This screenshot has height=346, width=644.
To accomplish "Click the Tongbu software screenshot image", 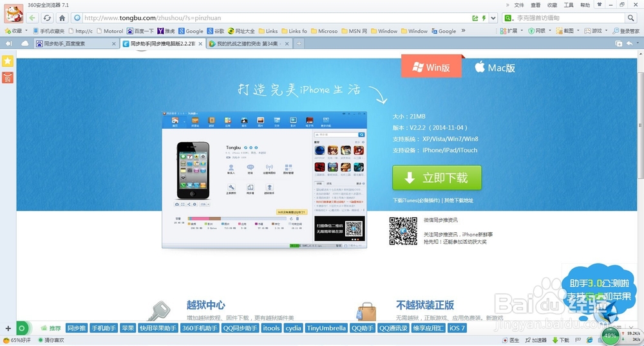I will (x=264, y=179).
